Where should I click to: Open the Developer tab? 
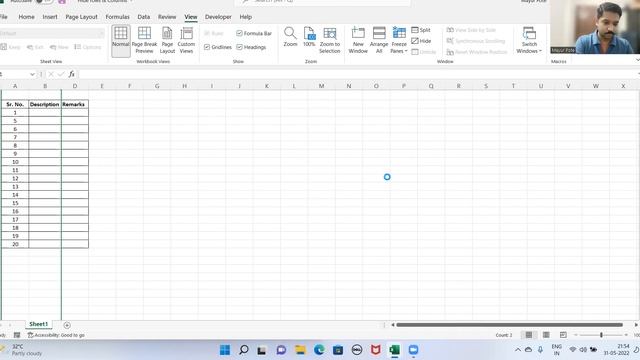click(218, 17)
